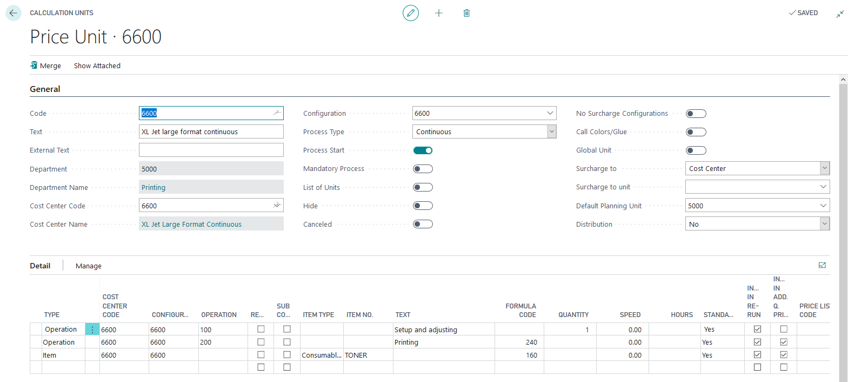868x382 pixels.
Task: Click the Department field showing 5000
Action: (211, 169)
